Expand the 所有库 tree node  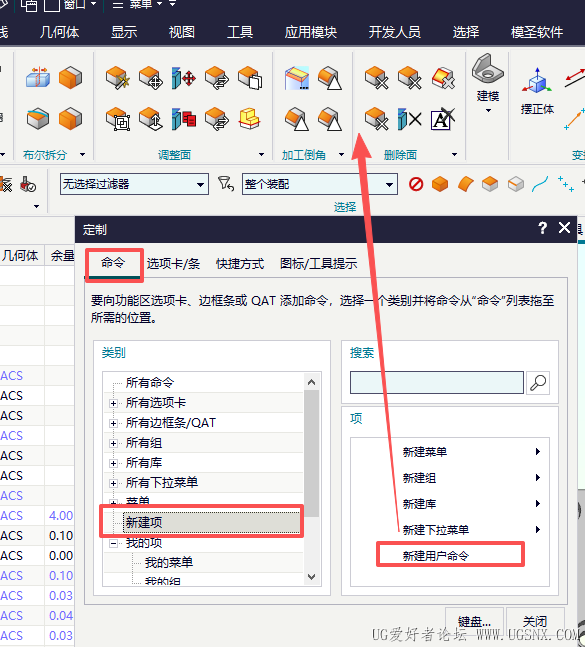[113, 463]
